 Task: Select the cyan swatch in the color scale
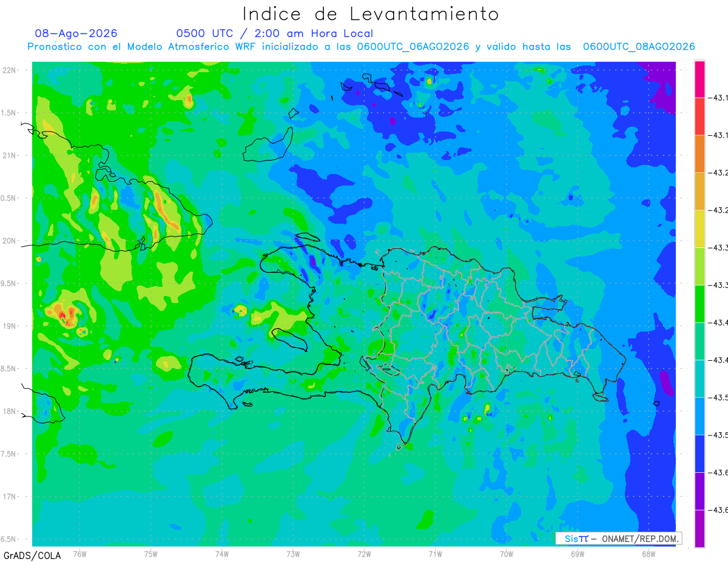click(x=699, y=378)
